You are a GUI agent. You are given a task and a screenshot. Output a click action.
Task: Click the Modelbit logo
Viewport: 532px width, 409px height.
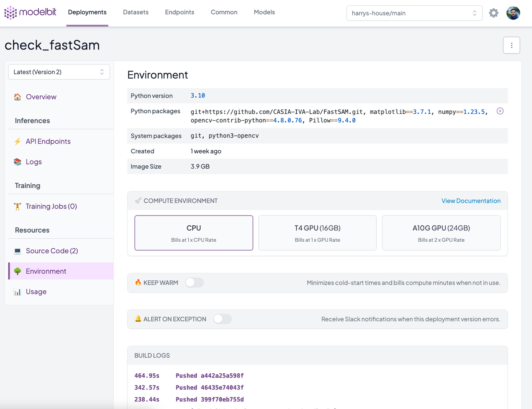point(30,12)
